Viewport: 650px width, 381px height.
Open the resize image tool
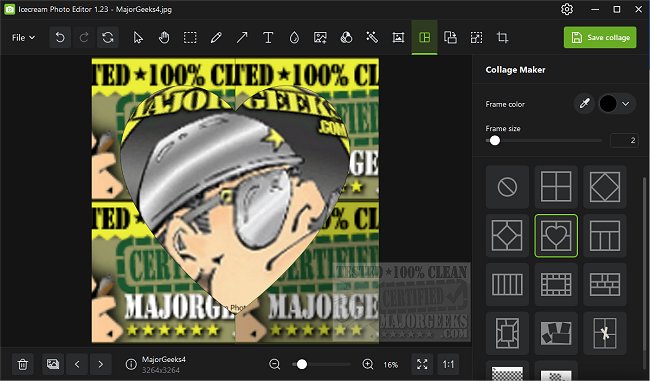tap(476, 38)
